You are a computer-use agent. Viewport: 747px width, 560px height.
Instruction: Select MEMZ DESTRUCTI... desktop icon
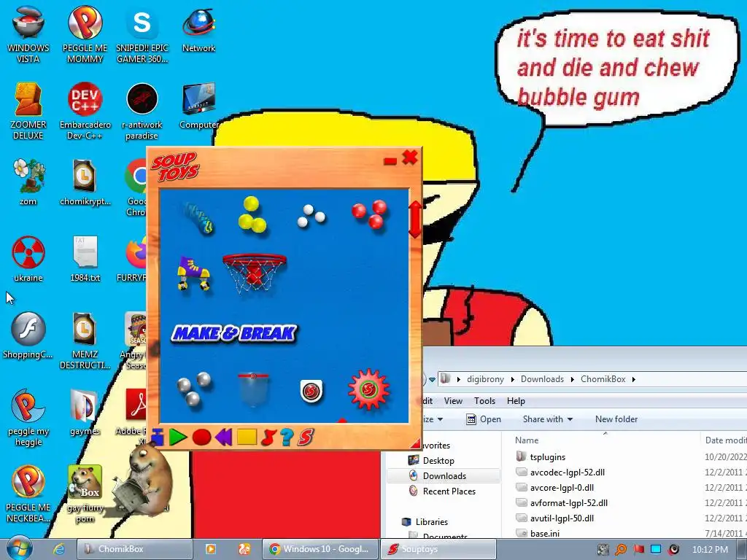85,341
